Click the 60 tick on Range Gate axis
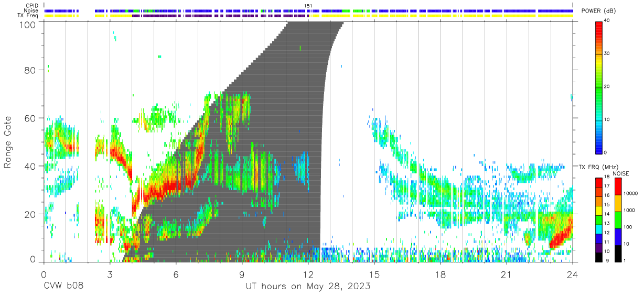The height and width of the screenshot is (297, 644). tap(30, 118)
